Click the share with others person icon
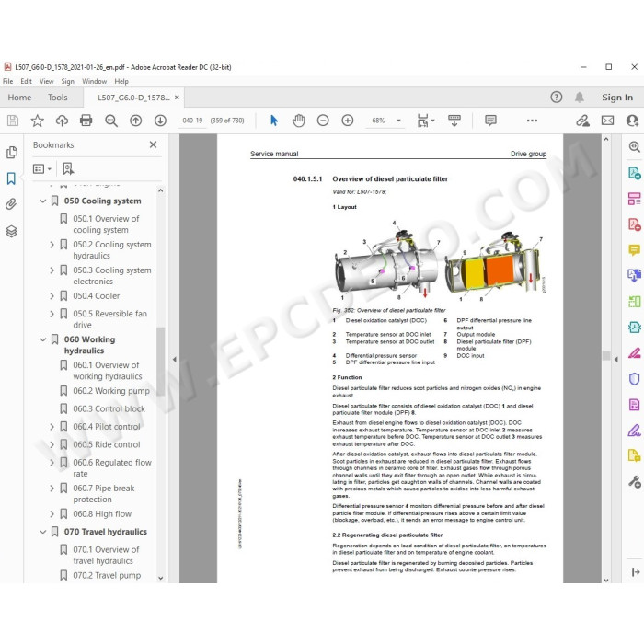 (632, 121)
